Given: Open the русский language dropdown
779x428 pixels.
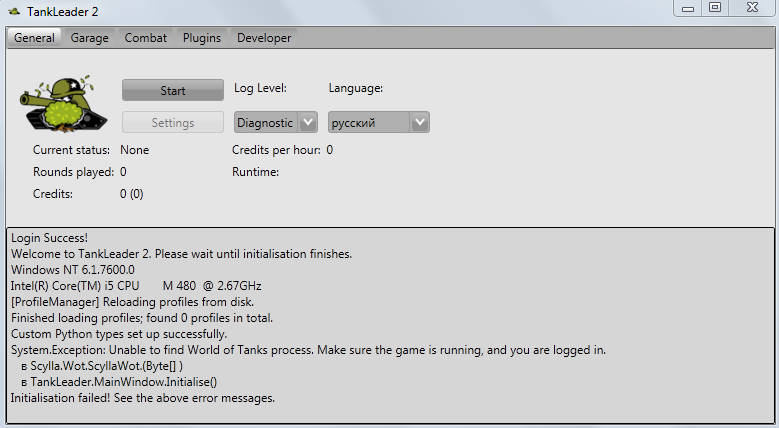Looking at the screenshot, I should point(379,122).
